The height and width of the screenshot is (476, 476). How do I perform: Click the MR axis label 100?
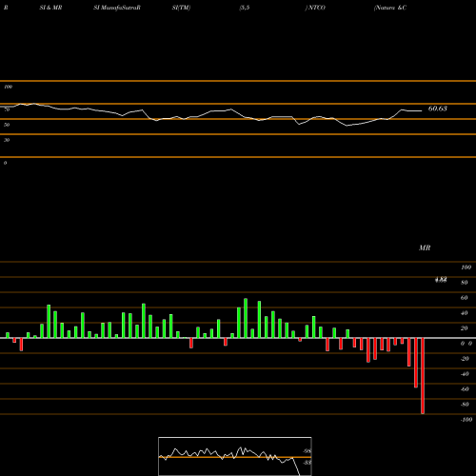coord(466,268)
